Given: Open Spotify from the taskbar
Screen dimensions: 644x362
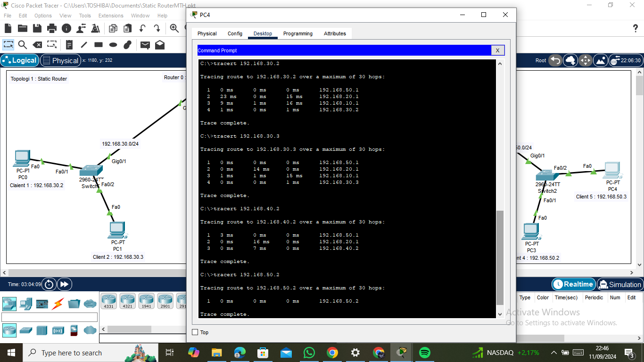Looking at the screenshot, I should [x=424, y=353].
